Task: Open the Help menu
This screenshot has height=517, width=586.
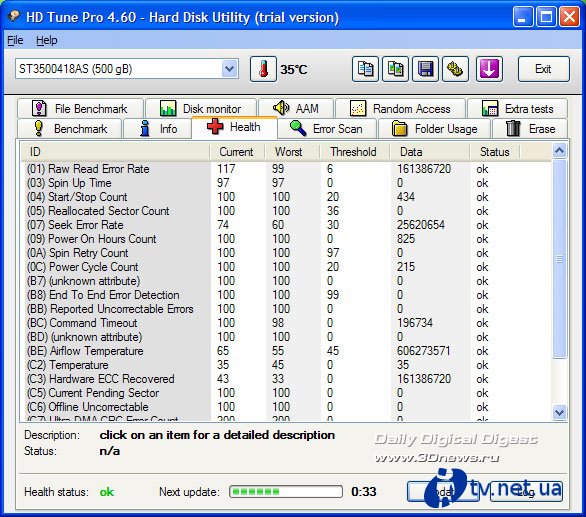Action: click(x=46, y=40)
